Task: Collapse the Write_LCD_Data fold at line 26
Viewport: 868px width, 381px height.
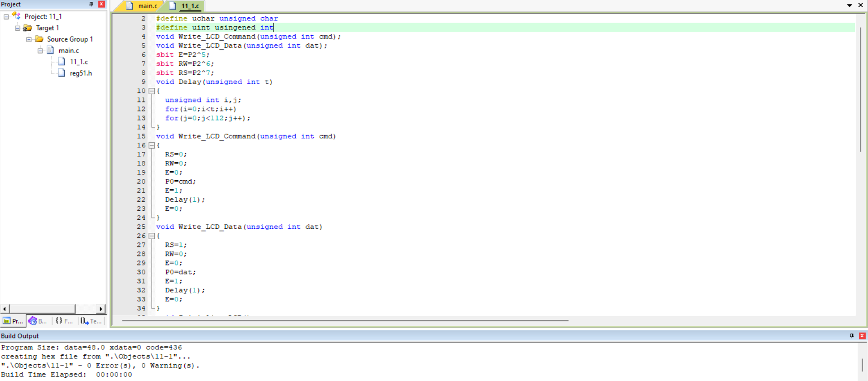Action: [x=152, y=236]
